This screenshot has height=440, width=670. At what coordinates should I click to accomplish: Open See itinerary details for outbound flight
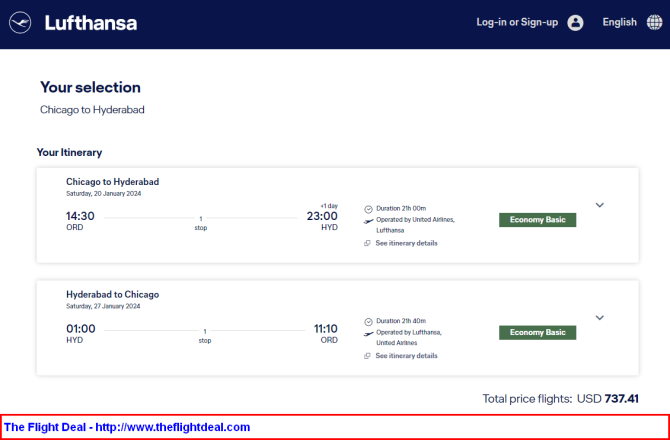click(x=406, y=243)
